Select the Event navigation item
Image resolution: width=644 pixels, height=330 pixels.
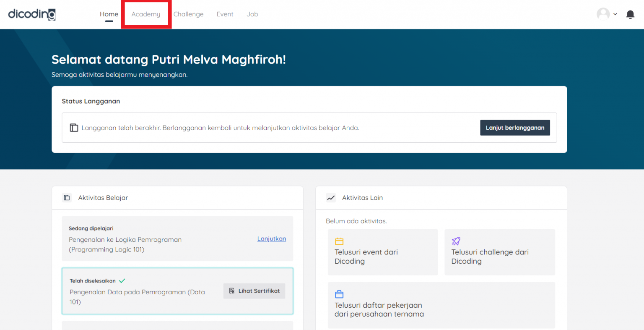pyautogui.click(x=225, y=14)
